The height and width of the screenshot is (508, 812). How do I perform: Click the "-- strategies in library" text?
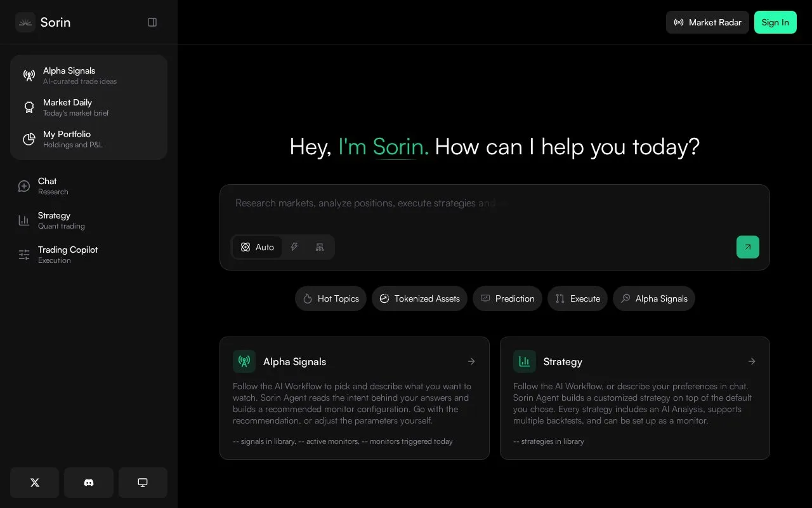click(x=549, y=441)
